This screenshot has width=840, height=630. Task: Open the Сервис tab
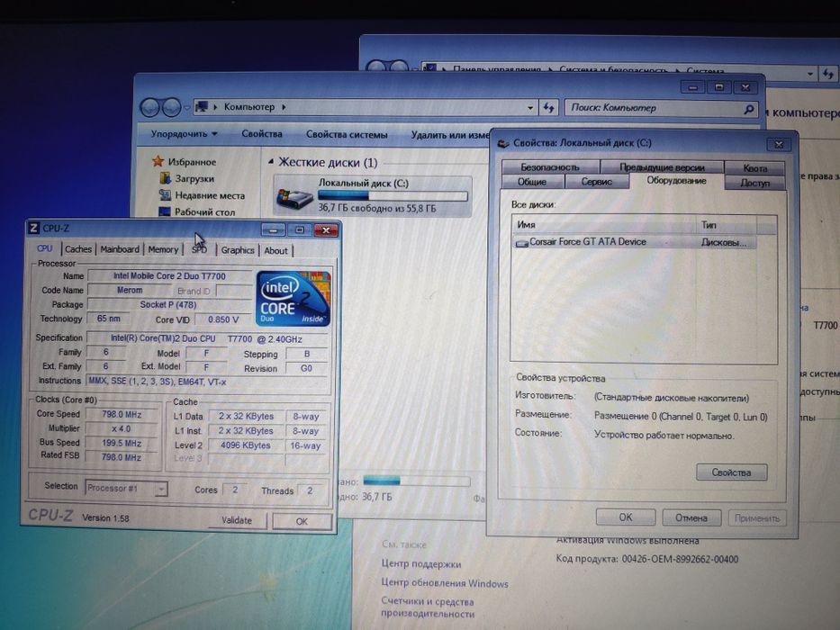596,182
